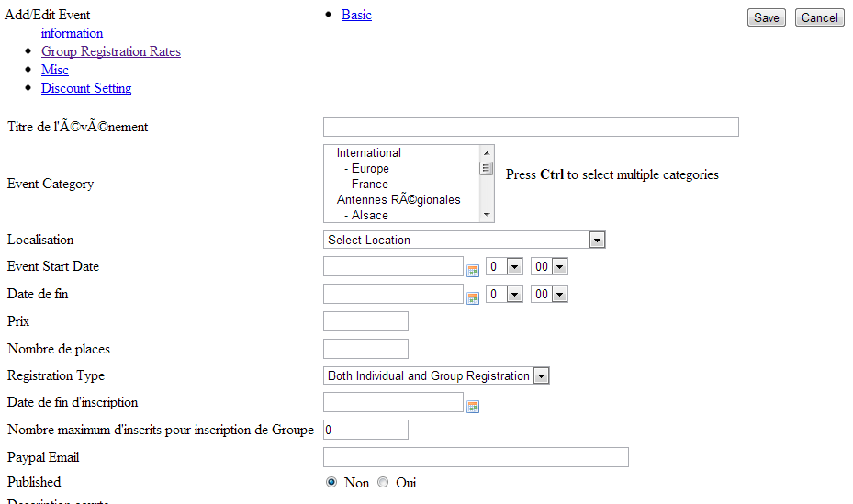Select Europe in Event Category list
The image size is (853, 504).
click(370, 169)
